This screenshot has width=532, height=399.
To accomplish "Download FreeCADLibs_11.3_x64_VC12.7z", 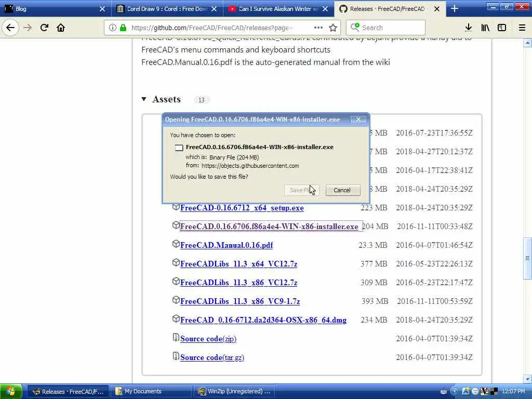I will (238, 263).
